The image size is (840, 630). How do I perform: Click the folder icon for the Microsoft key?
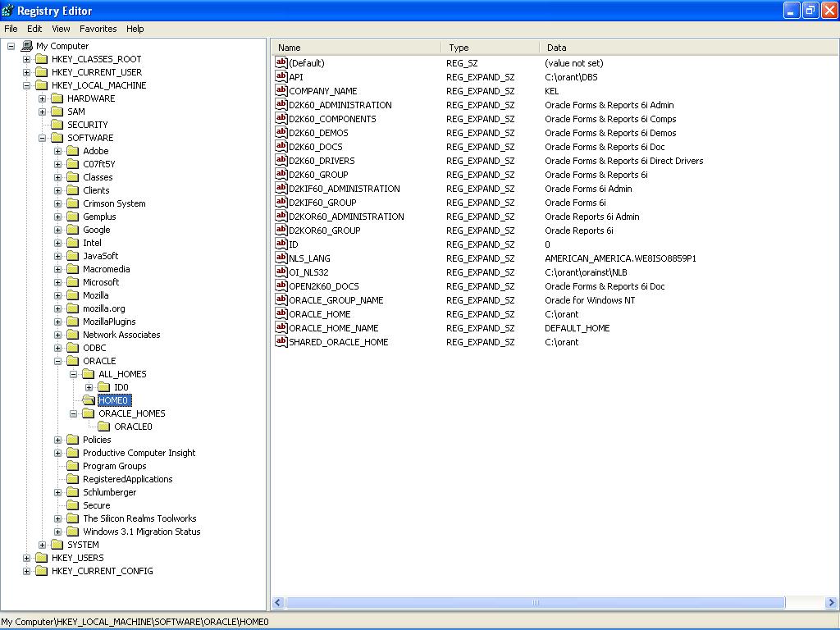(72, 282)
